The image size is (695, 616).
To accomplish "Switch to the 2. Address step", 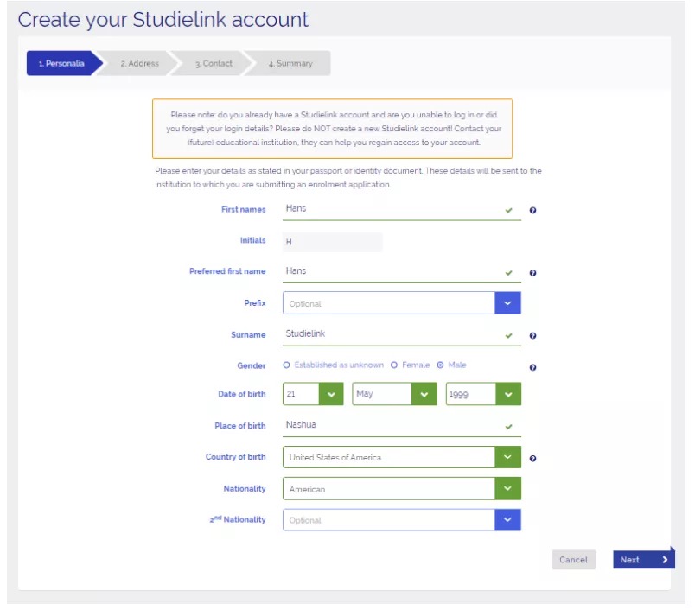I will pos(139,63).
